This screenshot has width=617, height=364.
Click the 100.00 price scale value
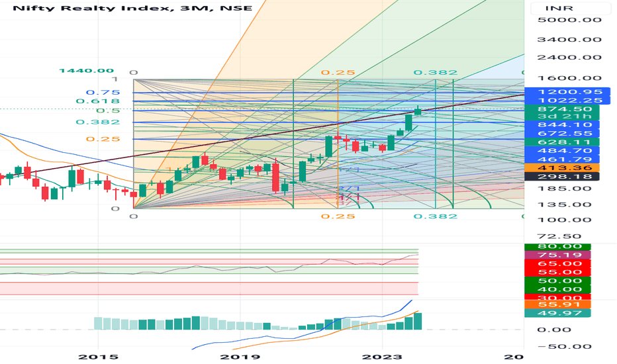pos(564,220)
